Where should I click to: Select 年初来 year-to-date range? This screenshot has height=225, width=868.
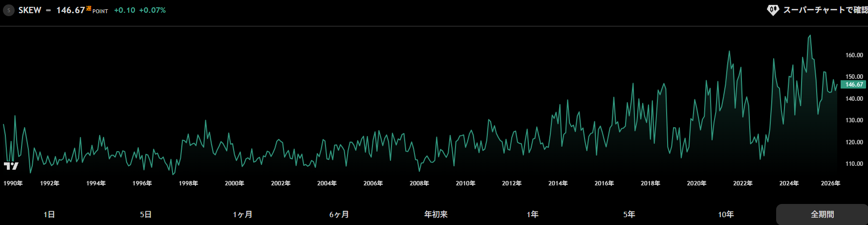(x=436, y=214)
